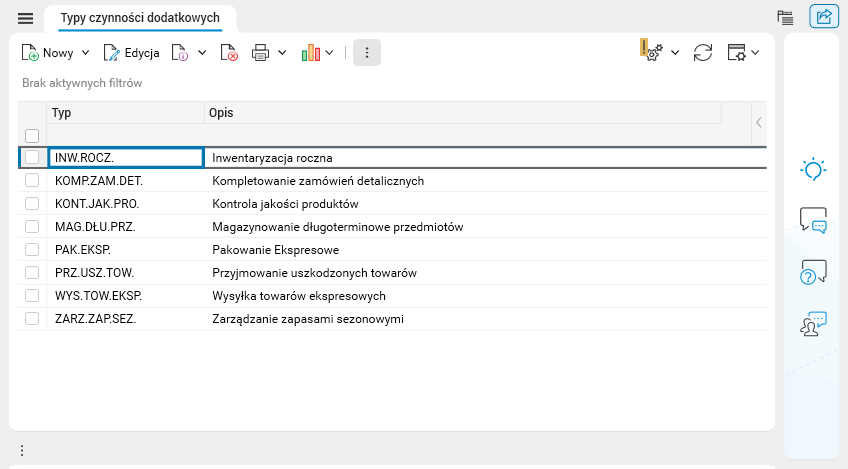Image resolution: width=848 pixels, height=469 pixels.
Task: Select the KONT.JAK.PRO. cell
Action: tap(125, 203)
